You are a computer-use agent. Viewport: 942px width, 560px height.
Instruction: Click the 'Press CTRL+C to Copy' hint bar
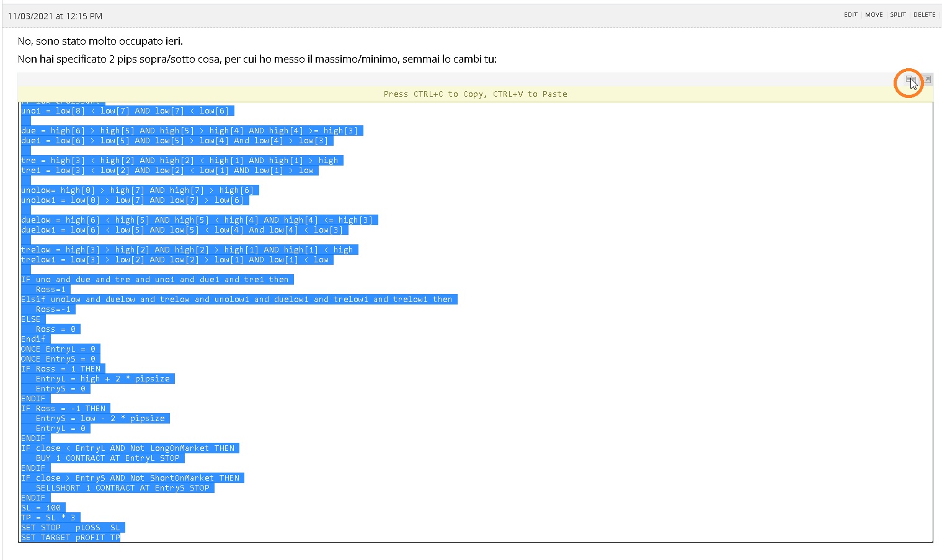[476, 94]
